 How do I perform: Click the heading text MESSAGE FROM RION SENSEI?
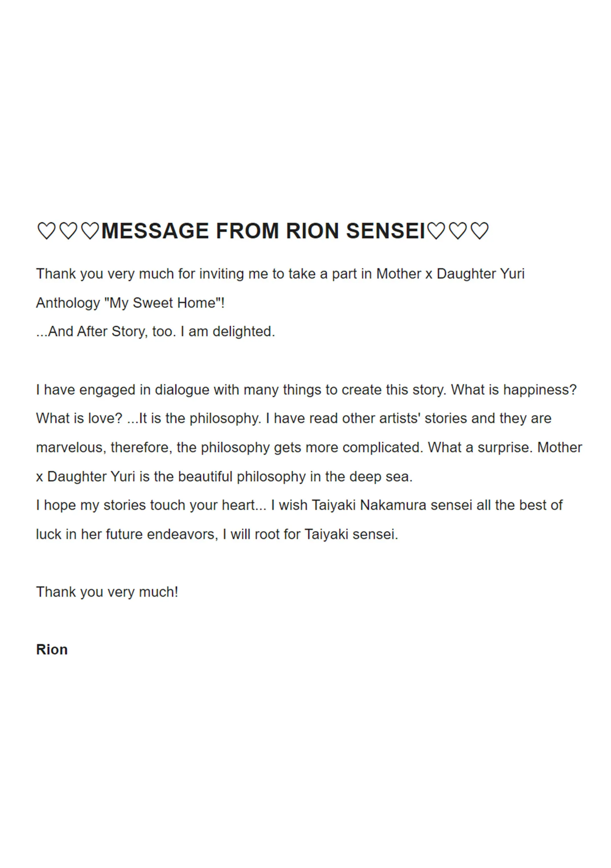click(264, 231)
